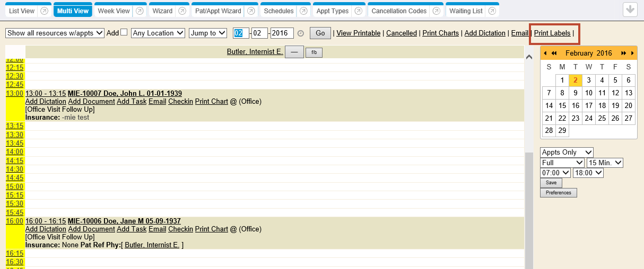Open the Appts Only dropdown
The image size is (644, 269).
coord(566,153)
